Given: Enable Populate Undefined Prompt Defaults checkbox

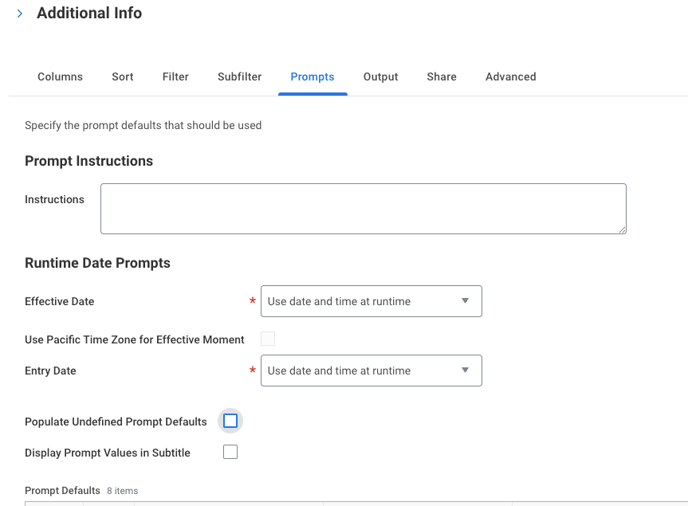Looking at the screenshot, I should (x=230, y=421).
